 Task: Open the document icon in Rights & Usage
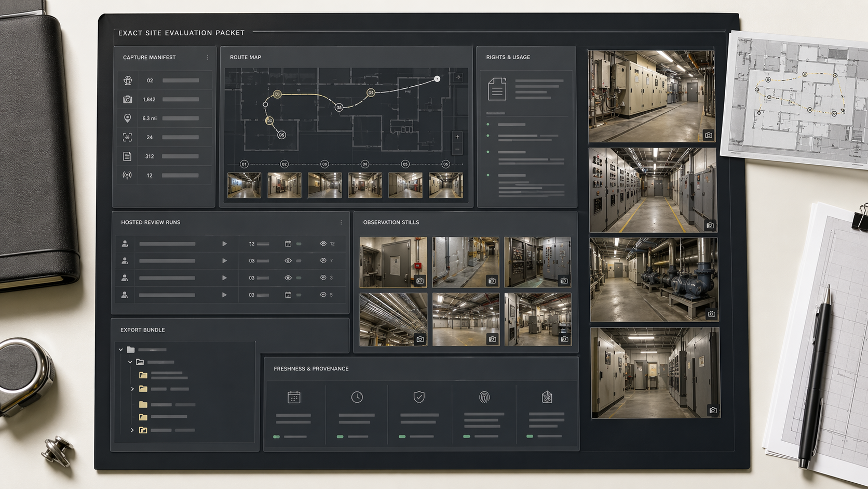click(x=497, y=89)
